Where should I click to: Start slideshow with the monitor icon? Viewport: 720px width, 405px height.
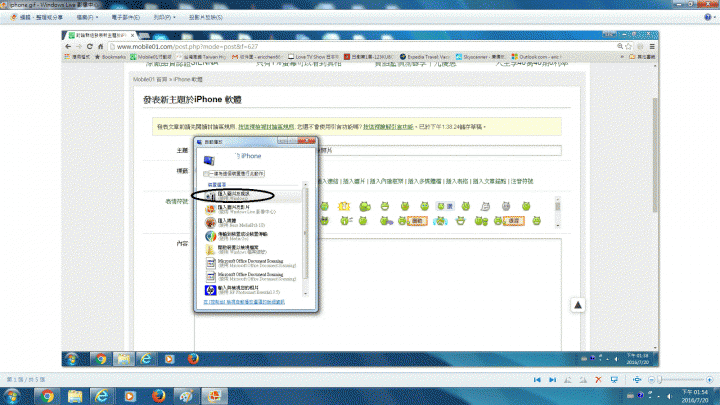pos(614,380)
